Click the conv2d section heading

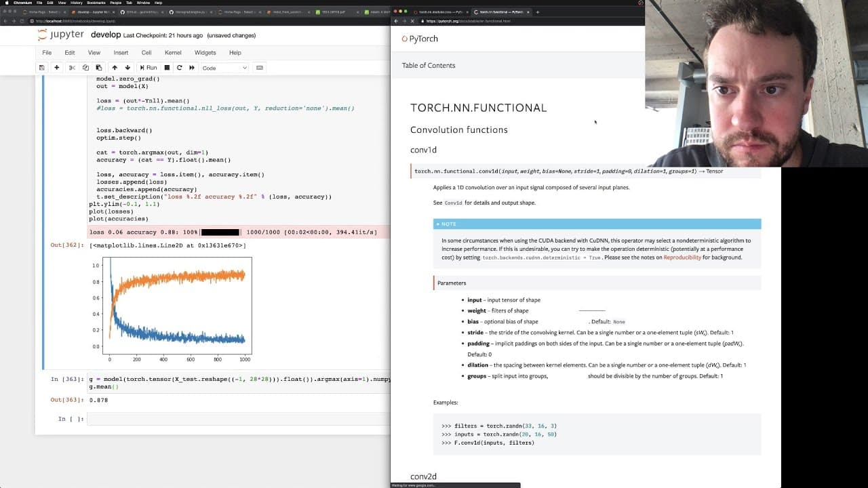(x=423, y=476)
